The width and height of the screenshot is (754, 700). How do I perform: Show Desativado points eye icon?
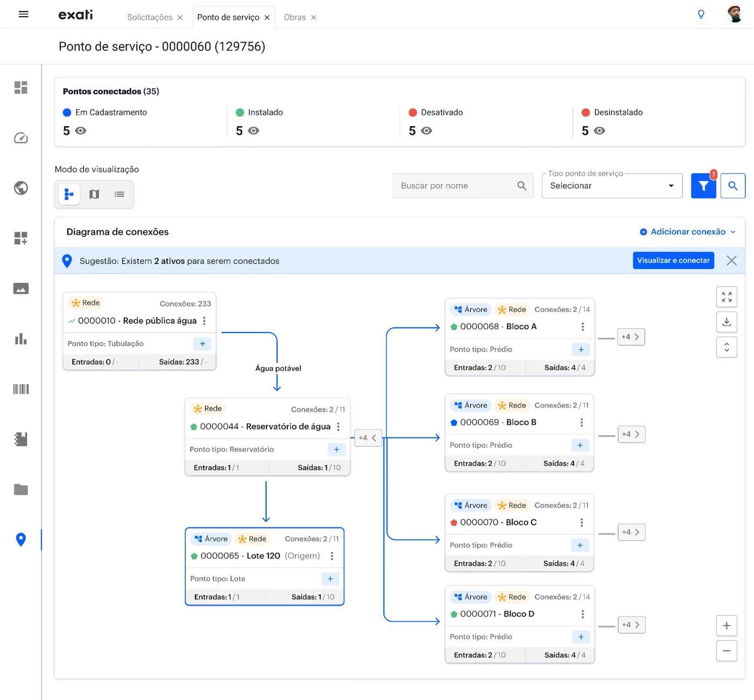(427, 131)
